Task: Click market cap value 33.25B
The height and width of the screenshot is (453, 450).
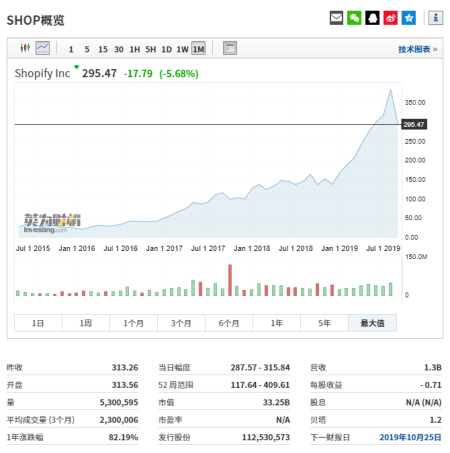Action: 276,402
